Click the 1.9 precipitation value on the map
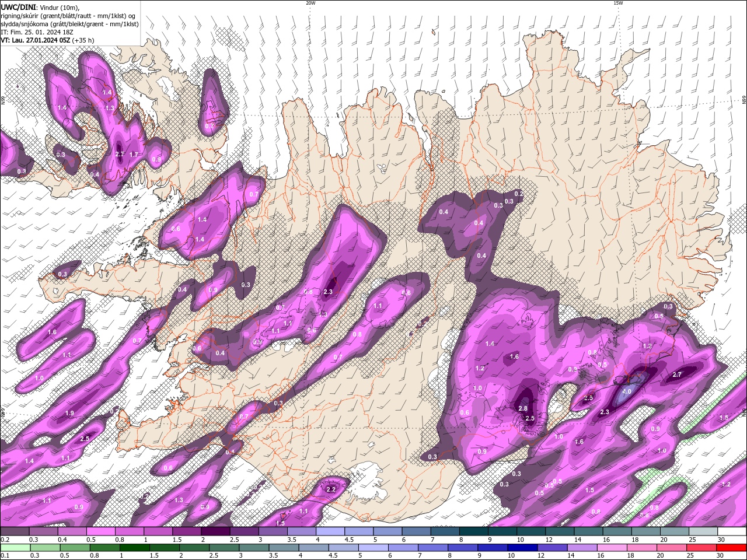747x560 pixels. click(69, 413)
